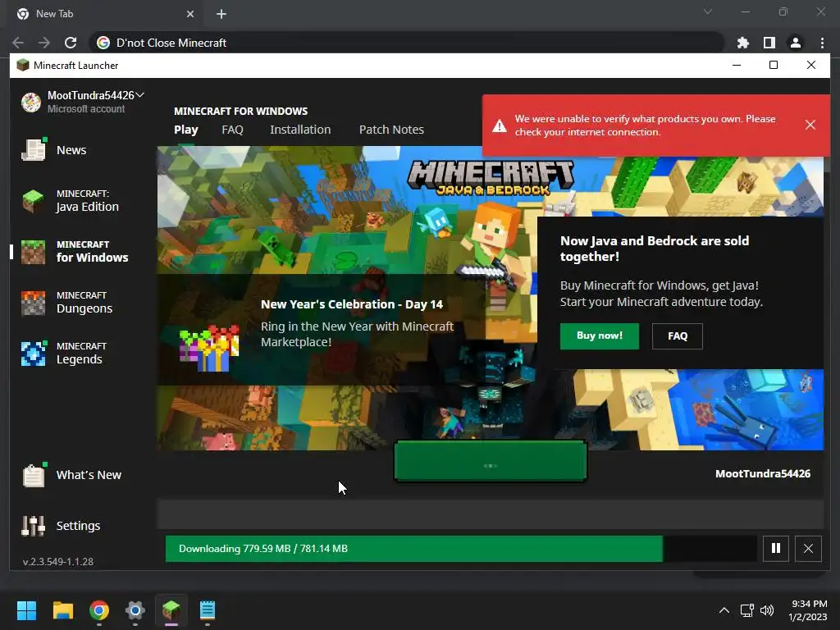Click the Chrome address bar
840x630 pixels.
point(407,43)
